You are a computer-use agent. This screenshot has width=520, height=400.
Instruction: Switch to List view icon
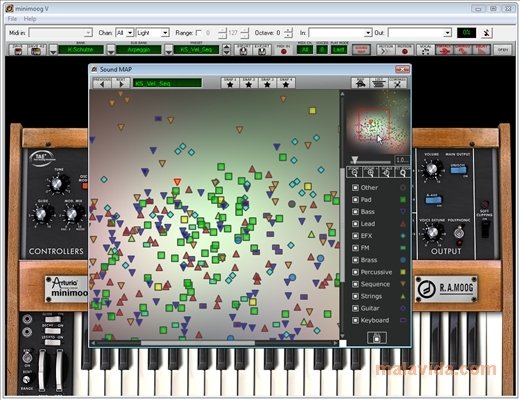pos(378,83)
